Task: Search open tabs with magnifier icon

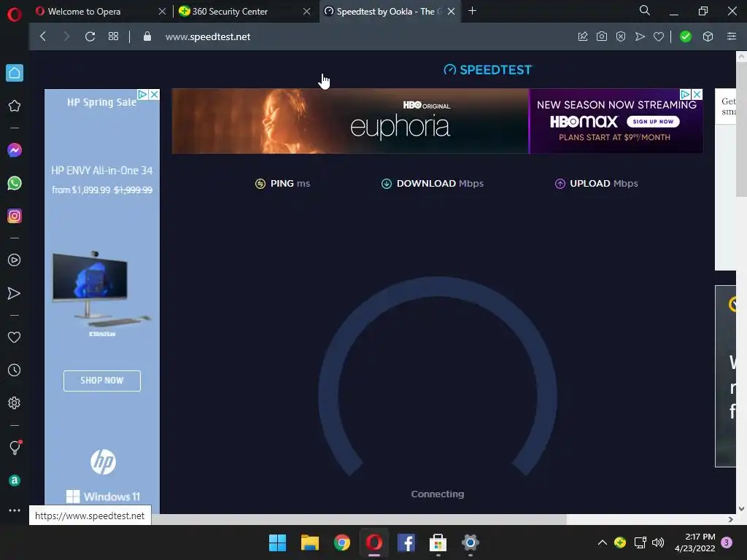Action: point(645,10)
